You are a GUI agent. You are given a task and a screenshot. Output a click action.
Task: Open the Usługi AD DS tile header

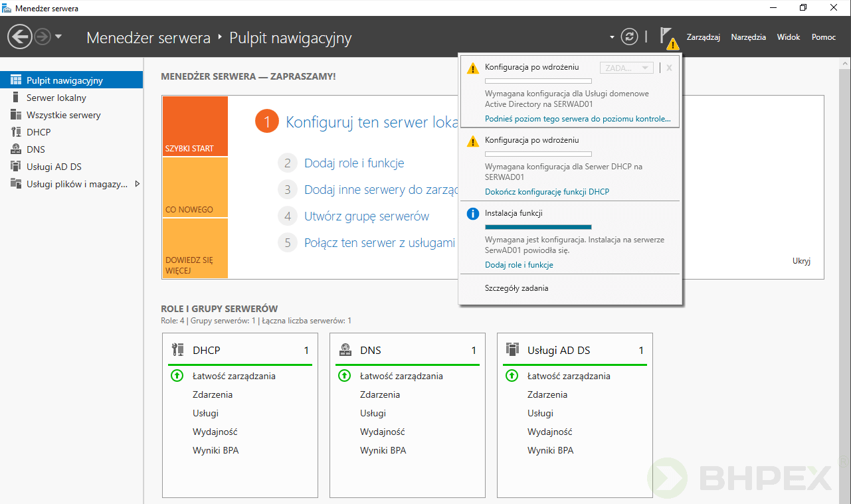click(575, 350)
